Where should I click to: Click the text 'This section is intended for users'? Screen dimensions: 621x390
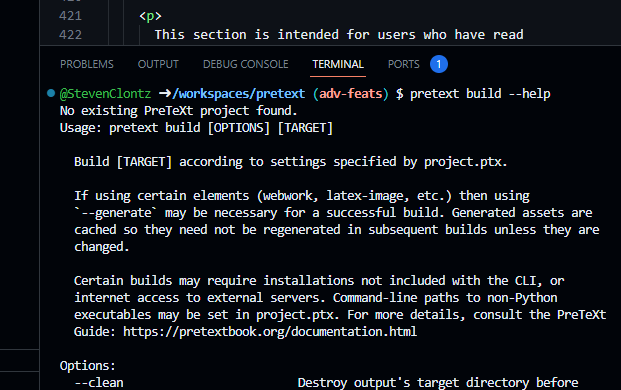point(285,35)
